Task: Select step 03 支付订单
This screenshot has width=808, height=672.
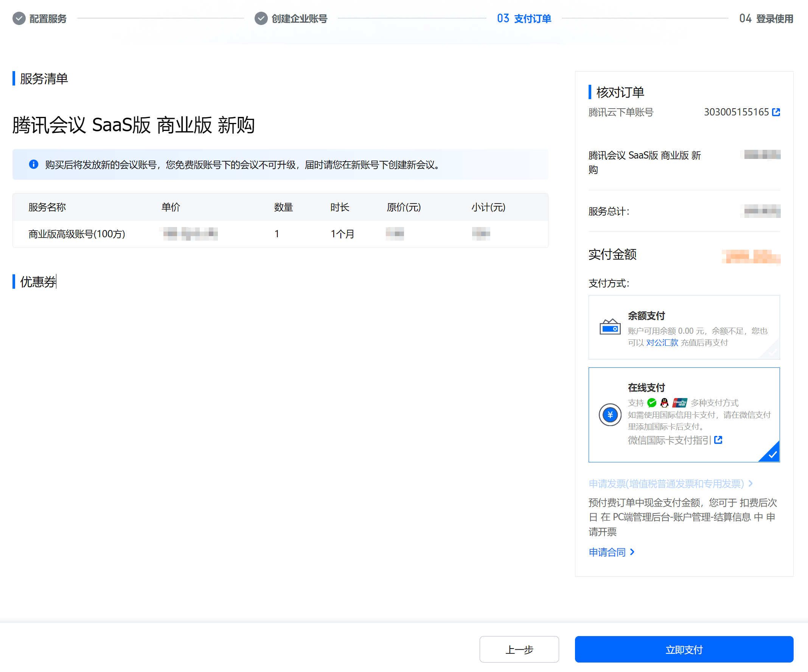Action: pyautogui.click(x=524, y=19)
